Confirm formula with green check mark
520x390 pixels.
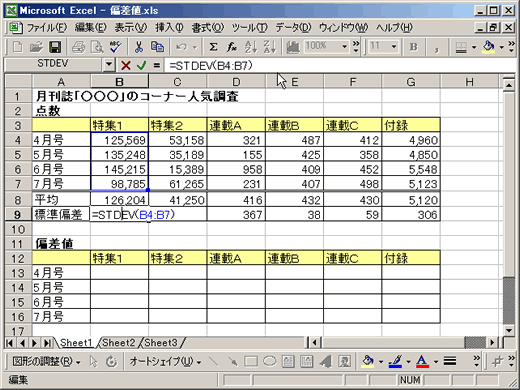(141, 65)
